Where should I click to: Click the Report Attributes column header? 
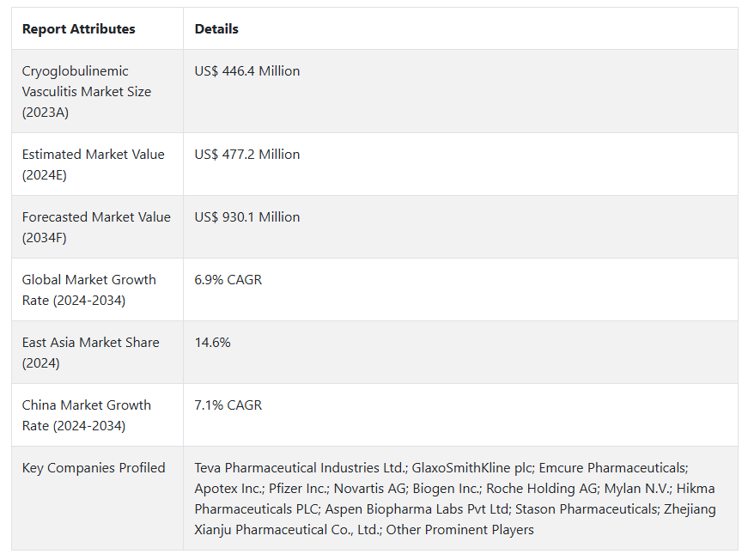(x=78, y=29)
